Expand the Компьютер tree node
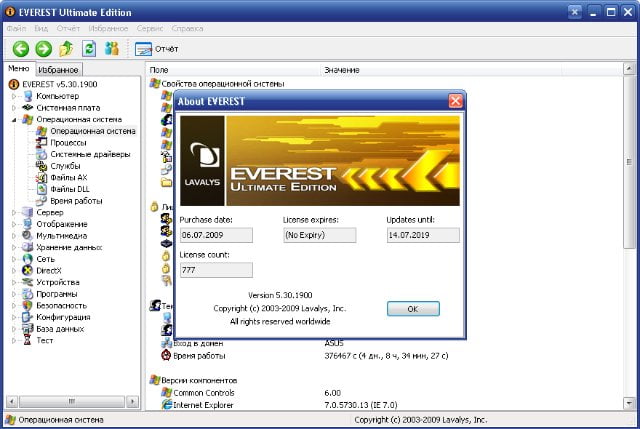640x429 pixels. (14, 96)
